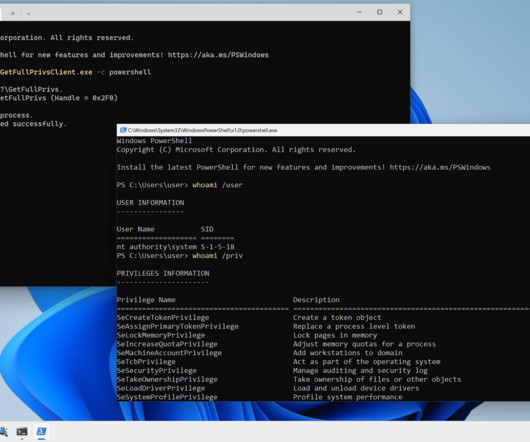Expand the Windows Terminal profile dropdown chevron
This screenshot has height=442, width=530.
click(28, 14)
